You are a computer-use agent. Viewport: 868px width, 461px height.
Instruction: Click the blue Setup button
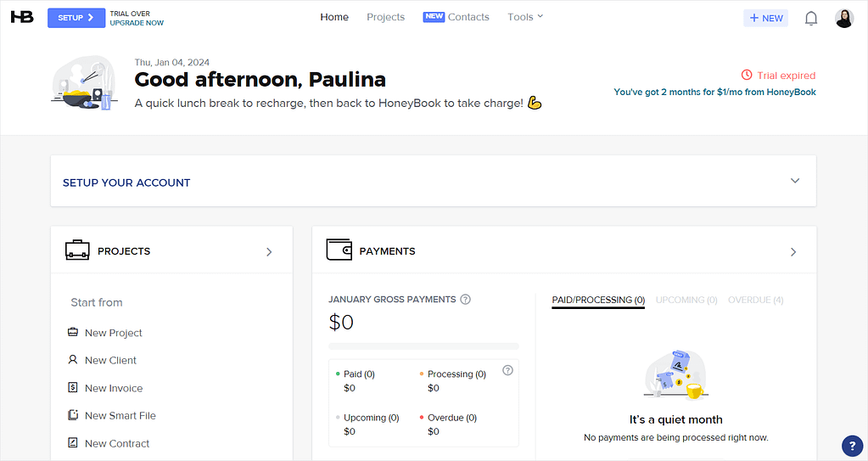pos(76,18)
